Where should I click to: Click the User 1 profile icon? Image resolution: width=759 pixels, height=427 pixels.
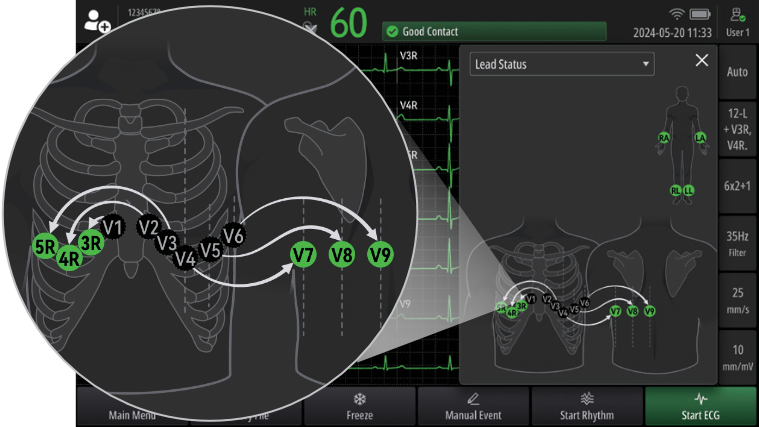point(737,21)
